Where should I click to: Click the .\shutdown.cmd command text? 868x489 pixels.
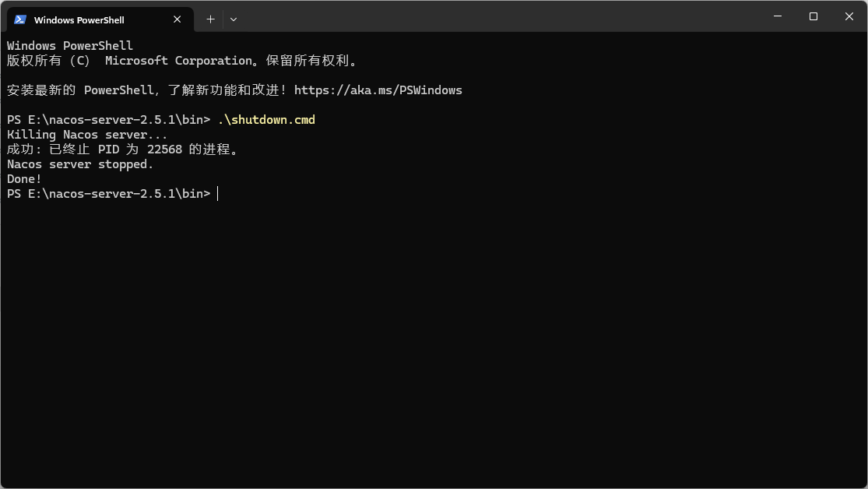(266, 120)
